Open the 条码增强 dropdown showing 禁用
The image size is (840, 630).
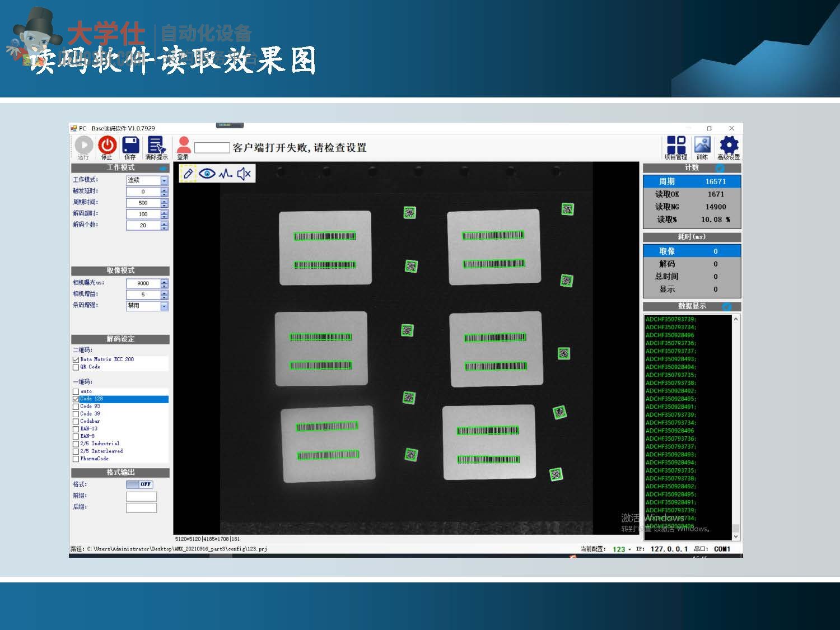147,306
